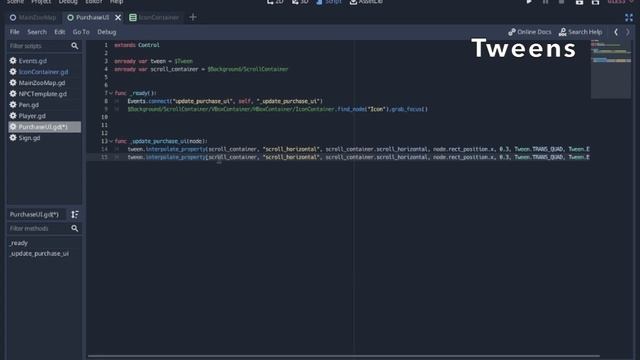Screen dimensions: 640x360
Task: Open Sign.gd script
Action: 29,138
